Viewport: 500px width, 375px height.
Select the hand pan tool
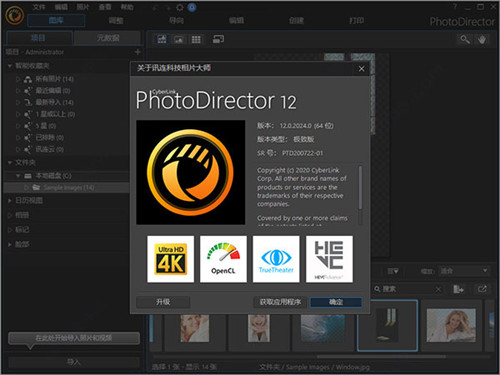pos(482,39)
